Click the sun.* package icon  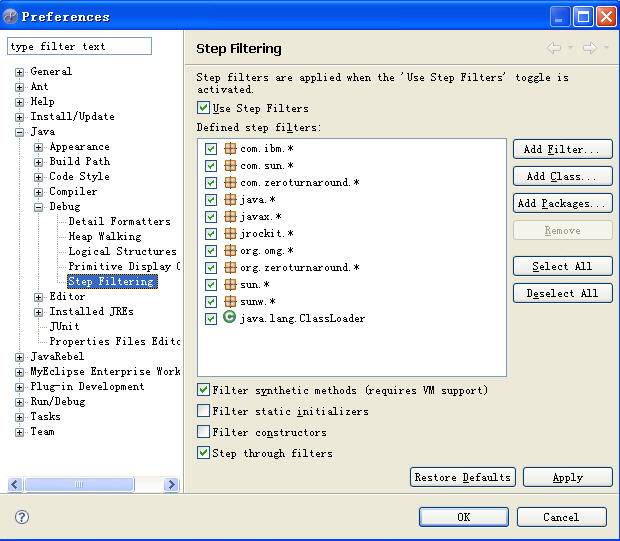tap(230, 285)
